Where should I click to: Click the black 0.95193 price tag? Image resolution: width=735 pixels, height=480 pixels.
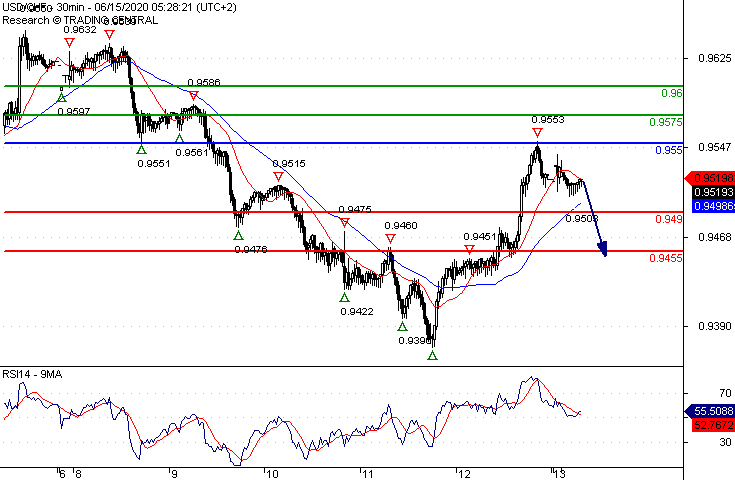[x=713, y=192]
